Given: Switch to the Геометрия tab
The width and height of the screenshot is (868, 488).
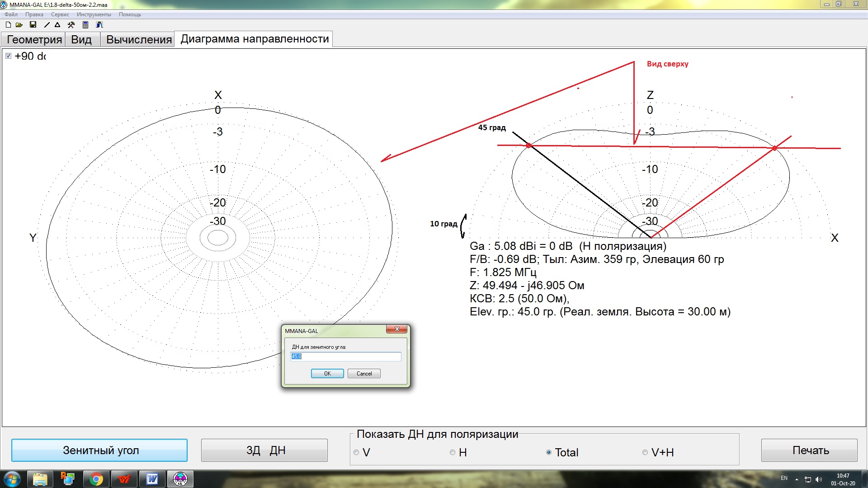Looking at the screenshot, I should (34, 40).
